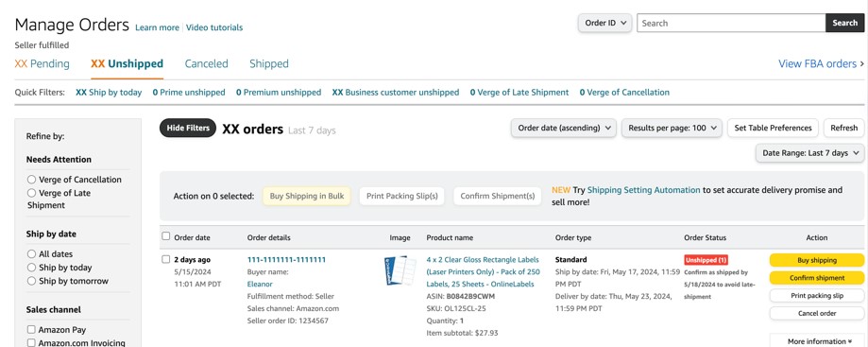Open the Pending orders tab
The image size is (868, 347).
point(43,63)
